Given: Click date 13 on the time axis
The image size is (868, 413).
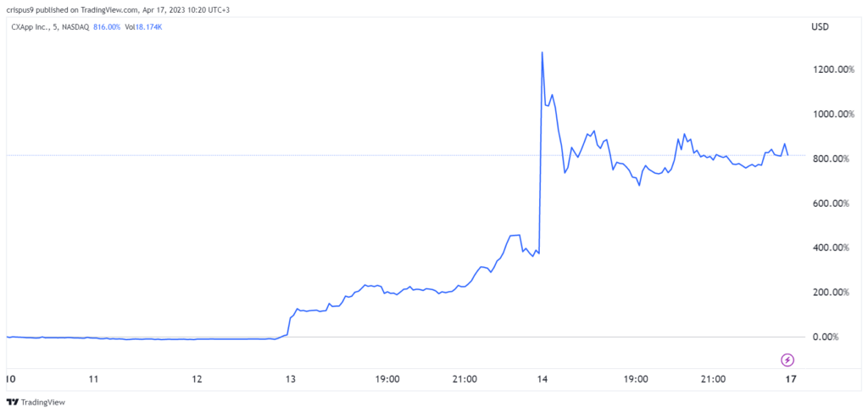Looking at the screenshot, I should 292,379.
